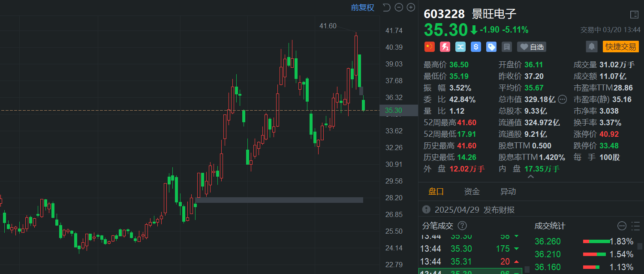Click the blue price tag icon
Viewport: 644px width, 274px height.
click(491, 47)
